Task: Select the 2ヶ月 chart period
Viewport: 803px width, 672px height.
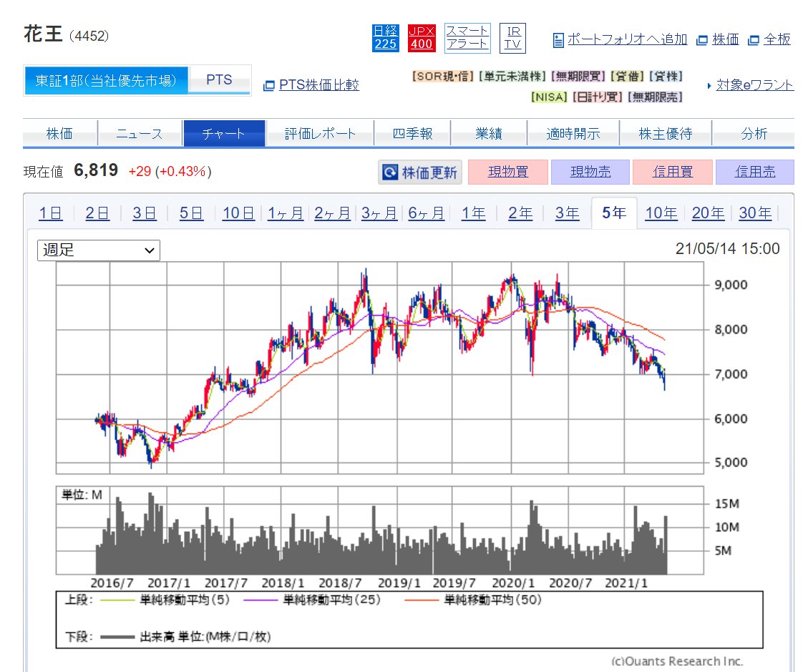Action: click(332, 213)
